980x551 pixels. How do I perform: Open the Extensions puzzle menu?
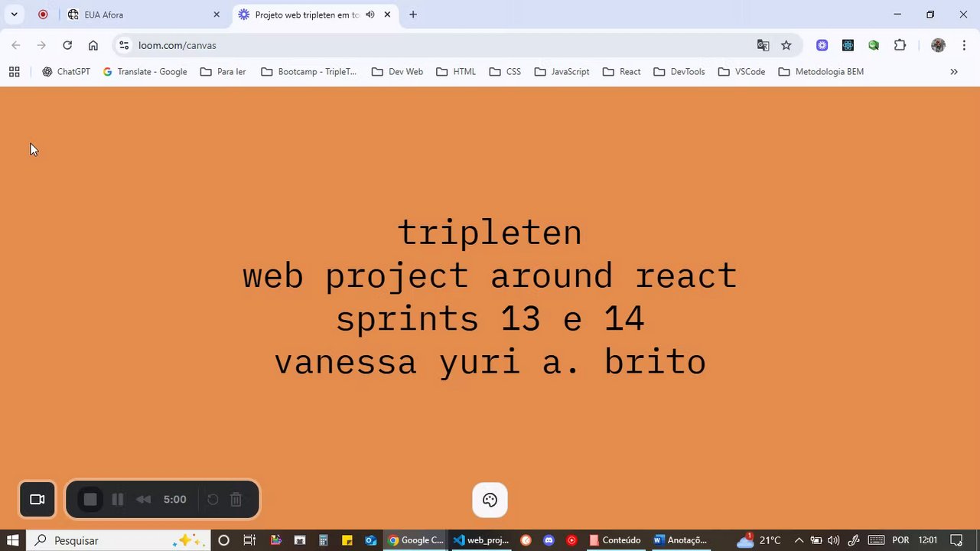click(900, 45)
